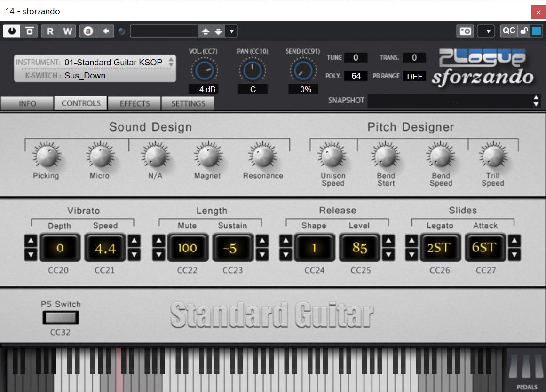Click the N/A knob
This screenshot has width=546, height=392.
coord(155,156)
